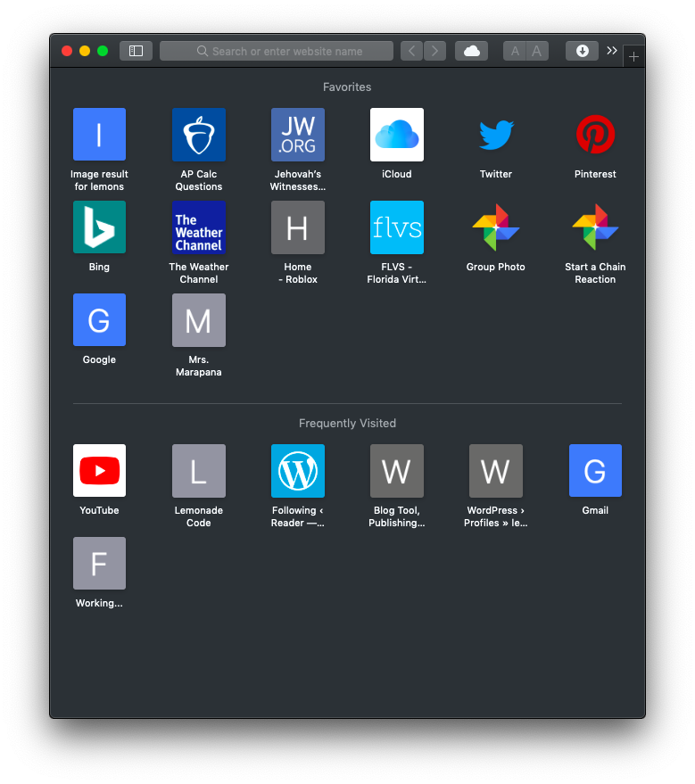Open the Mrs. Marapana favorite

click(198, 320)
